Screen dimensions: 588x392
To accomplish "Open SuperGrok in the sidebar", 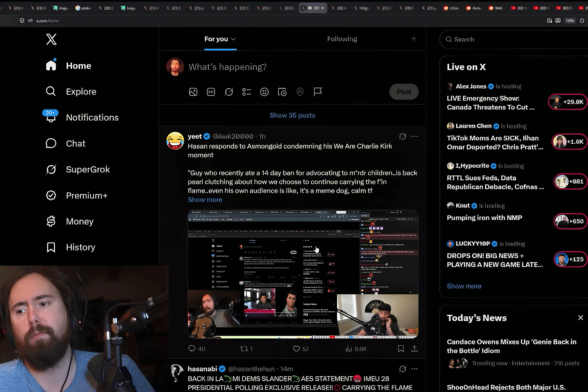I will (x=78, y=170).
